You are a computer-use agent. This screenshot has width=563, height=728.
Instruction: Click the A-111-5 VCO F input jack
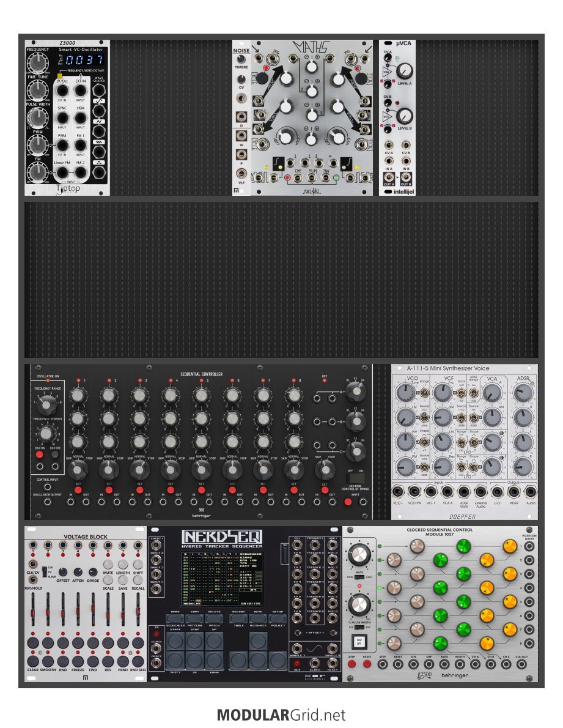(x=397, y=492)
